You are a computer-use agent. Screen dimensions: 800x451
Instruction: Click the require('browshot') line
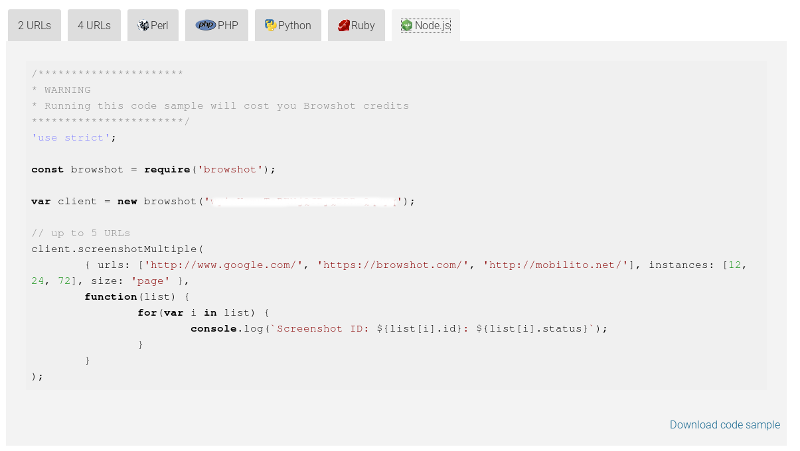point(153,169)
